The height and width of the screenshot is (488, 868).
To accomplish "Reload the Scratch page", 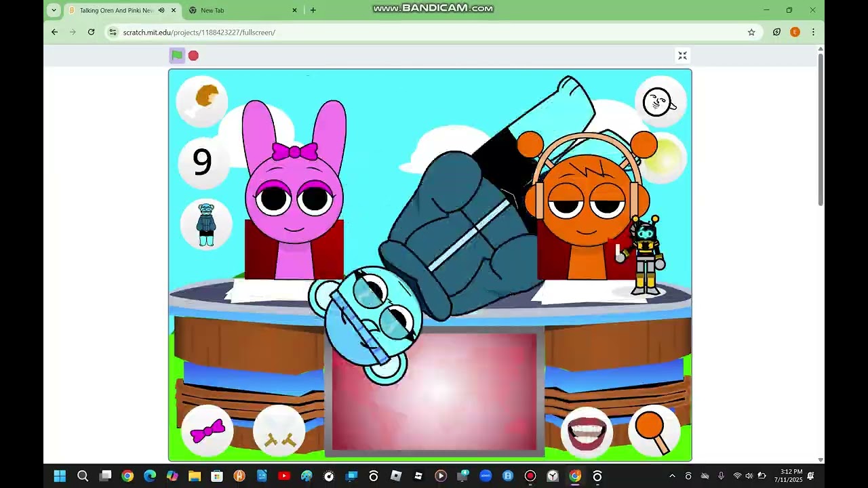I will coord(91,32).
